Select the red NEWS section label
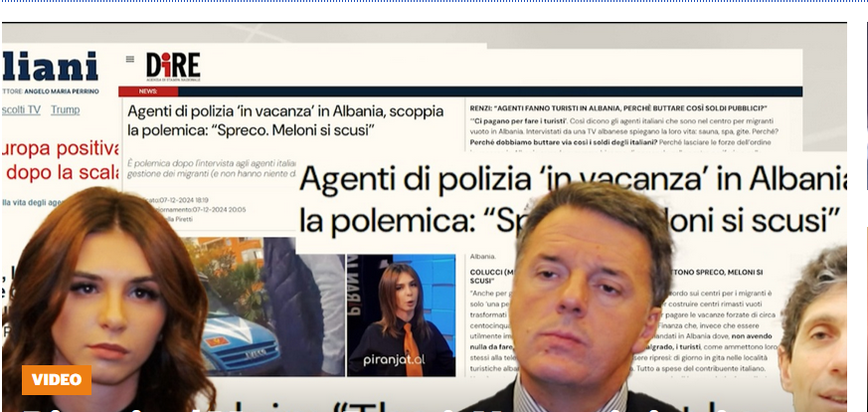The width and height of the screenshot is (868, 412). 134,91
